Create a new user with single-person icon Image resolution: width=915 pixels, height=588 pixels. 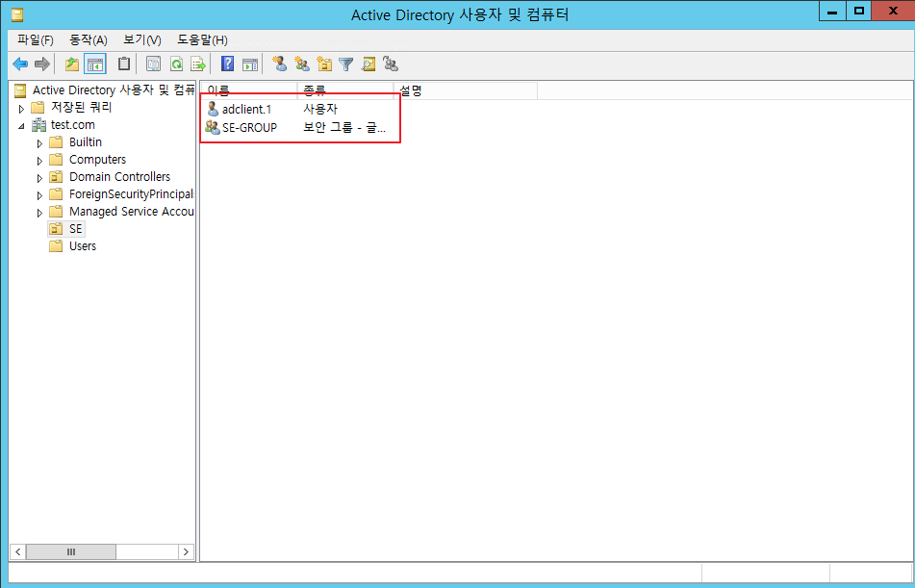coord(280,64)
